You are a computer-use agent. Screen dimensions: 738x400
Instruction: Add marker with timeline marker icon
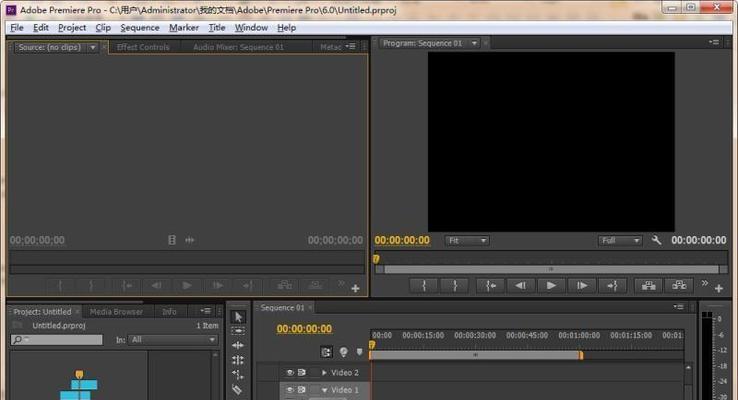tap(360, 352)
